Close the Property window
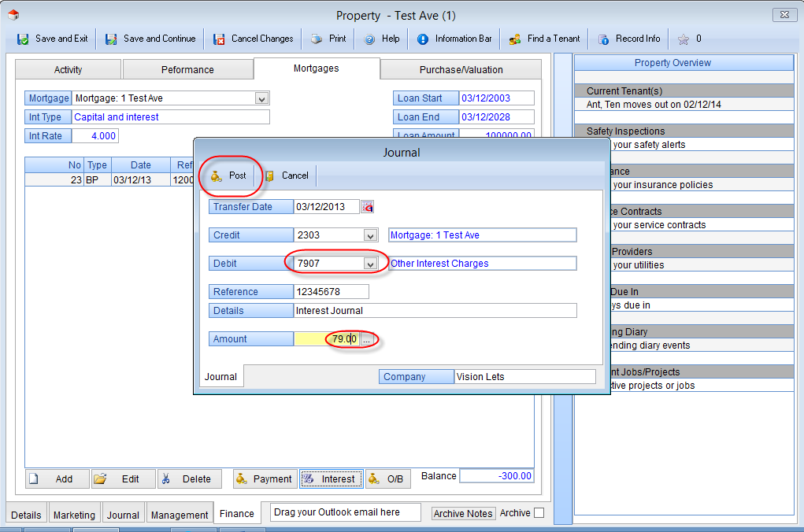 click(x=784, y=15)
